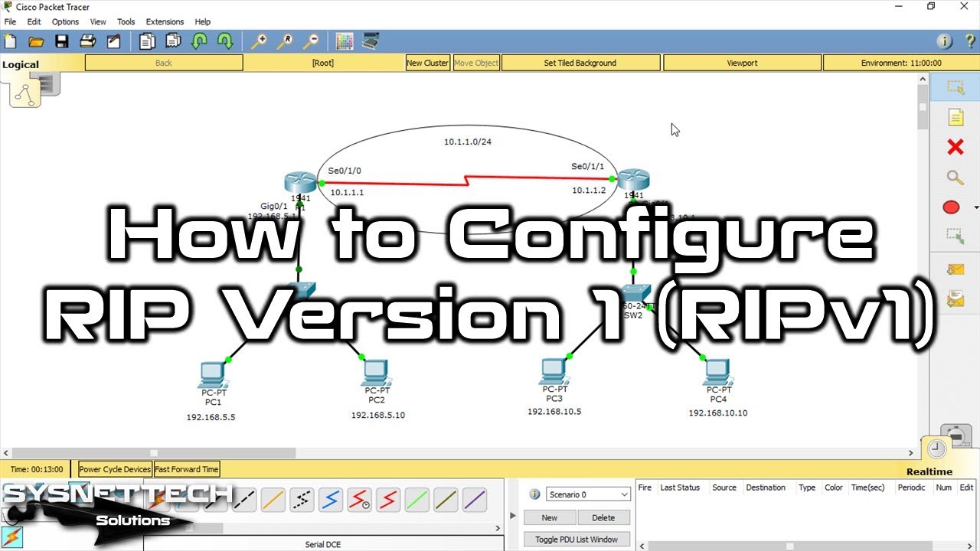Open the Options menu
980x551 pixels.
tap(65, 22)
